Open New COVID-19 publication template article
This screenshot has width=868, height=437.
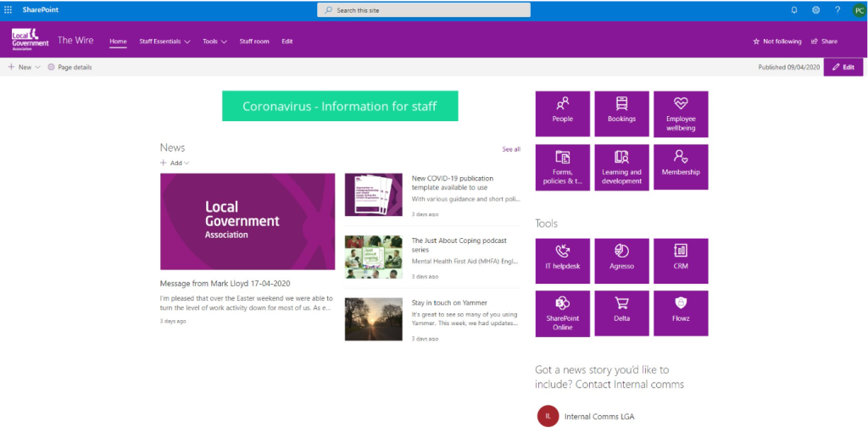453,183
